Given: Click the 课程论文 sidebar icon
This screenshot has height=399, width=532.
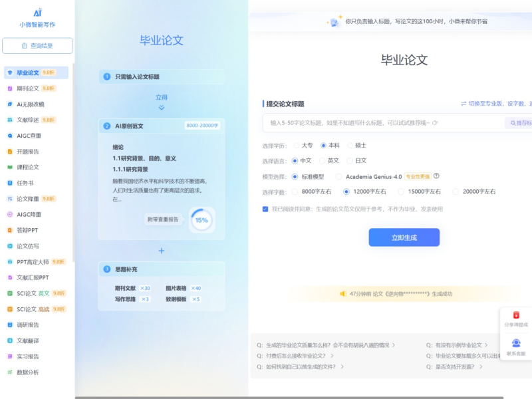Looking at the screenshot, I should (x=10, y=167).
